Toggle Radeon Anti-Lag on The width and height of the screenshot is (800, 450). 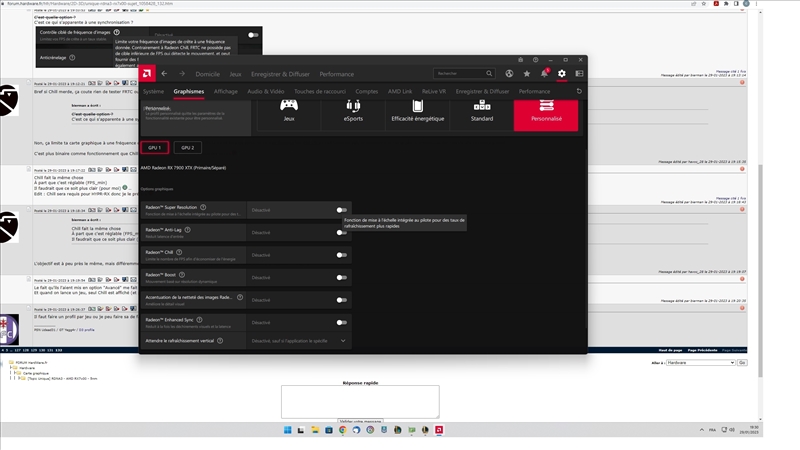pyautogui.click(x=341, y=232)
